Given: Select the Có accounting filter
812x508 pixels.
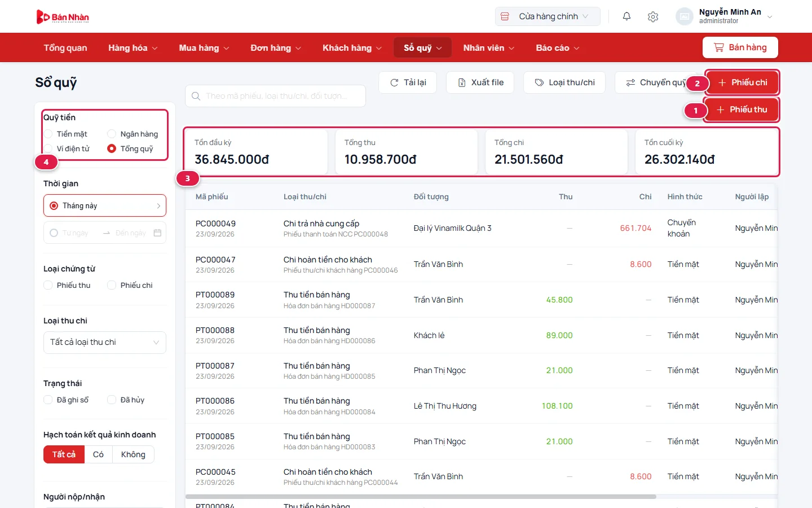Looking at the screenshot, I should (x=98, y=454).
